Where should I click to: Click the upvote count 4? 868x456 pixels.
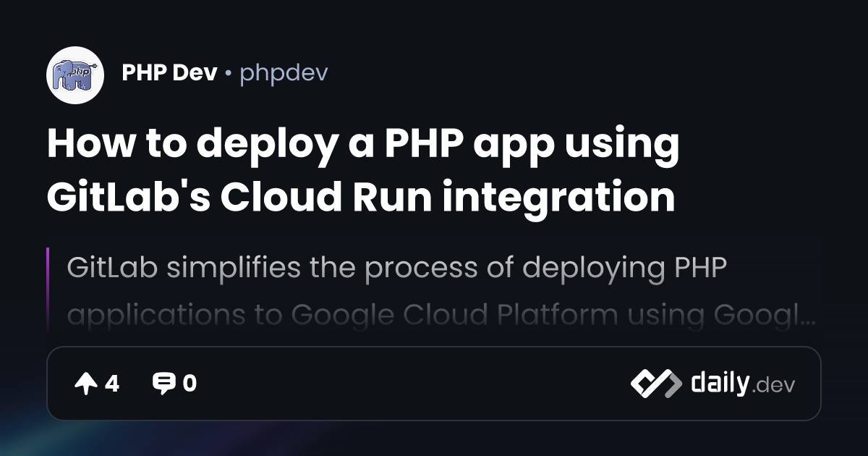pos(111,384)
